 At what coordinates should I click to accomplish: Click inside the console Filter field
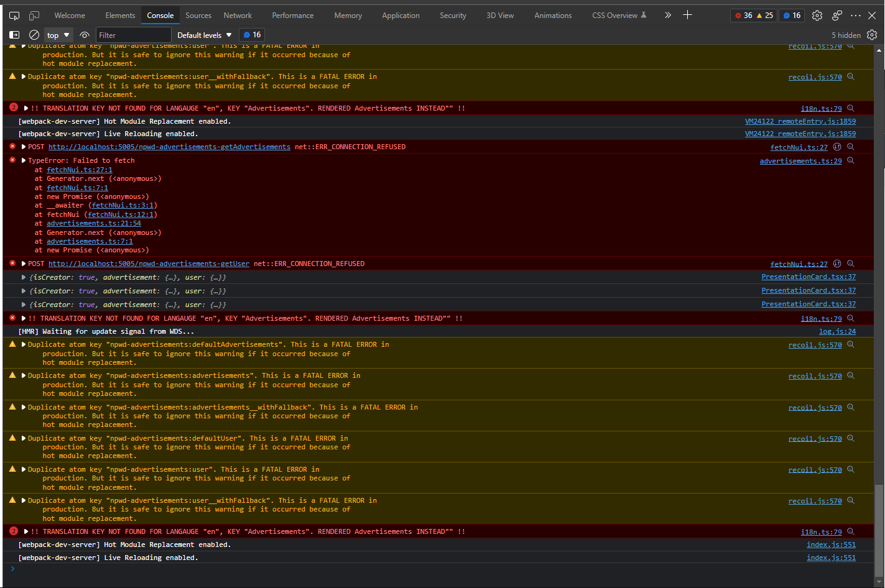(134, 35)
